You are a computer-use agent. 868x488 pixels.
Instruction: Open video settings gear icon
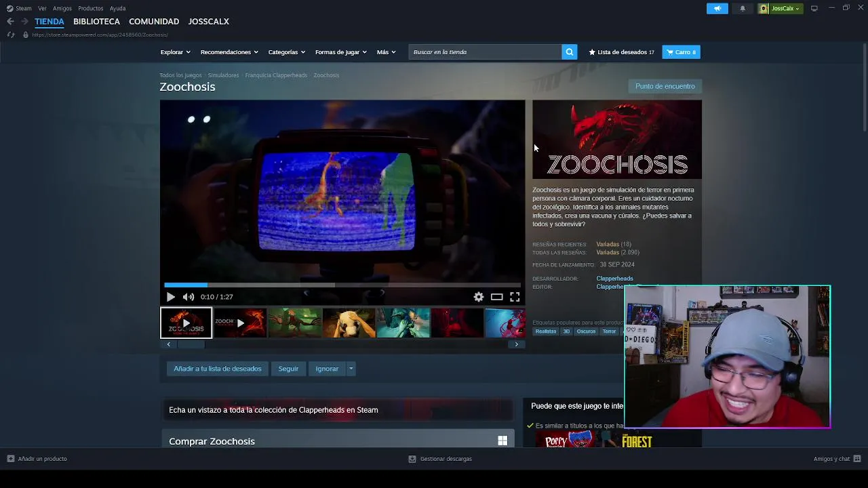479,297
